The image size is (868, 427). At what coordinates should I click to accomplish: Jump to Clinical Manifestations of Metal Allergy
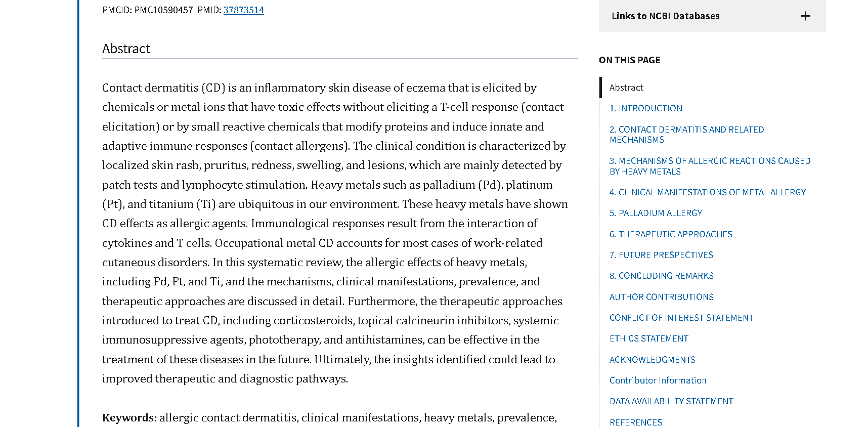[x=707, y=192]
